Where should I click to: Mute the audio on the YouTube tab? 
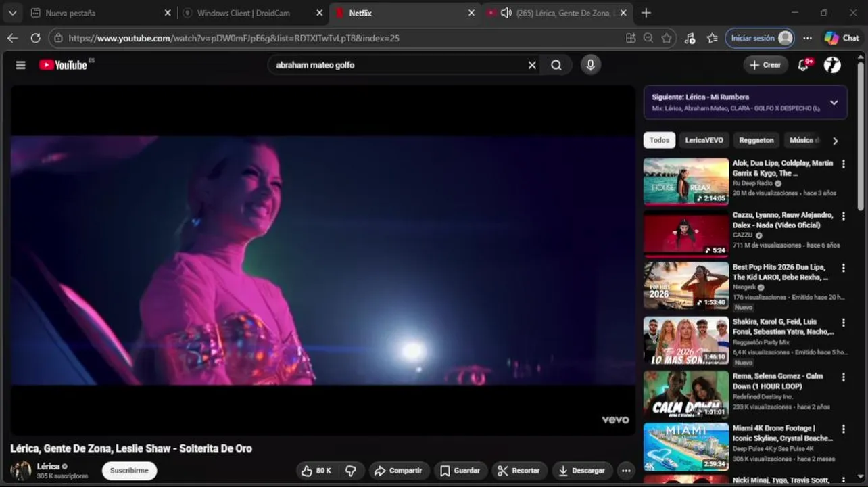coord(506,13)
